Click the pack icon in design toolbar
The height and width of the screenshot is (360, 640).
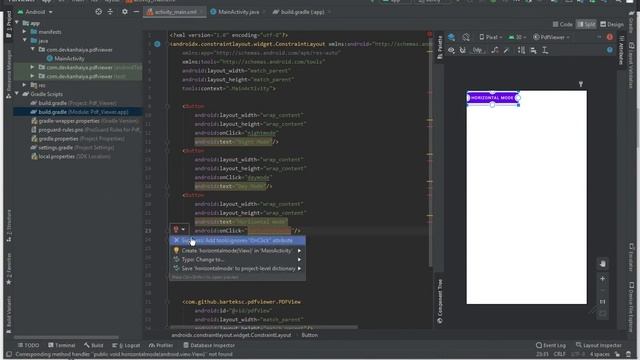(521, 50)
